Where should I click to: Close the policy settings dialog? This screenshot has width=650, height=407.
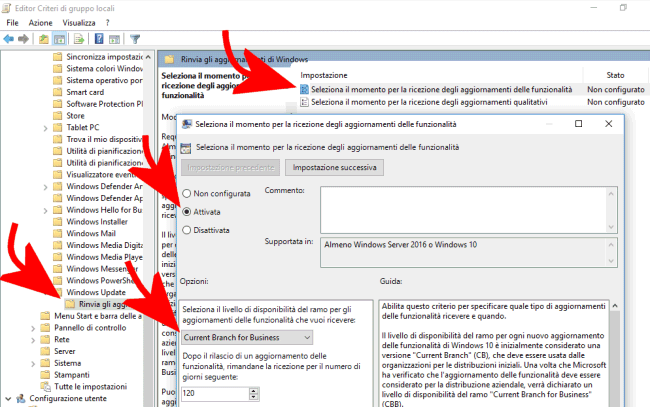pyautogui.click(x=608, y=124)
